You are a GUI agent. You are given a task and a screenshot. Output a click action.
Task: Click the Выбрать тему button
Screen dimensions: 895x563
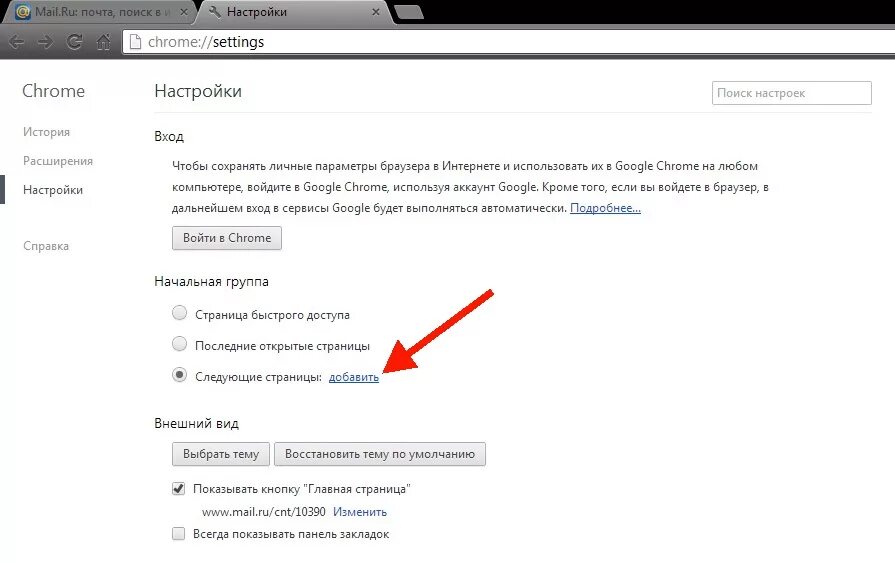tap(221, 454)
